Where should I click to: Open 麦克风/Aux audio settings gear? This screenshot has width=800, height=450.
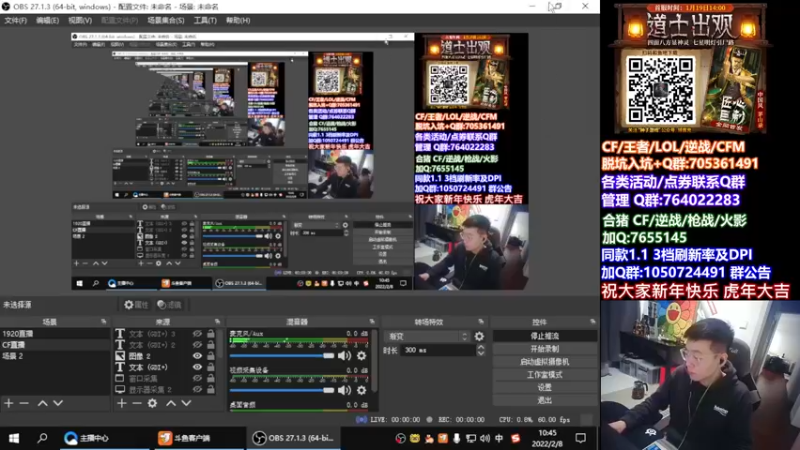point(362,356)
